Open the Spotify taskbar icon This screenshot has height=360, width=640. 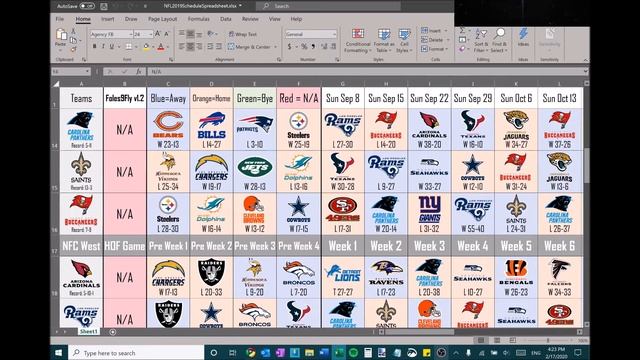353,353
